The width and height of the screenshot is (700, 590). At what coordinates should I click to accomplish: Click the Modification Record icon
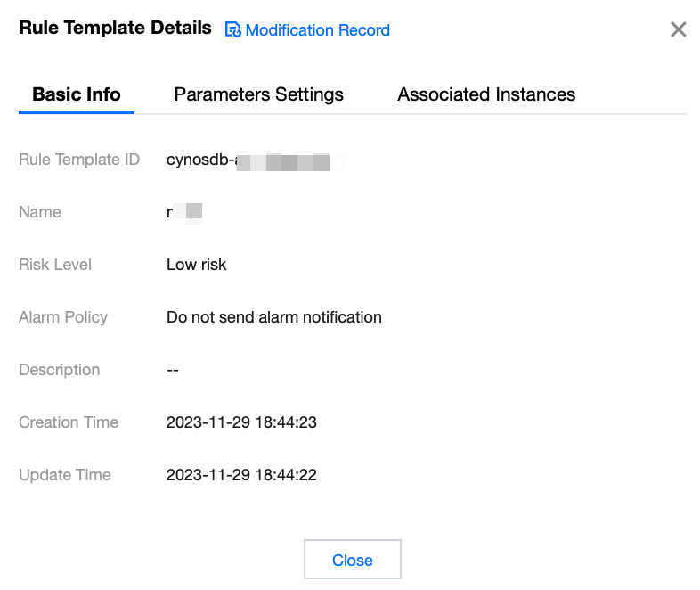tap(233, 30)
